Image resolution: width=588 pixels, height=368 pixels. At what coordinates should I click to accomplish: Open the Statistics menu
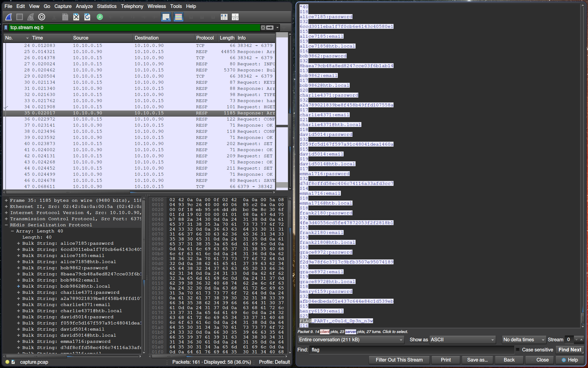pos(107,6)
